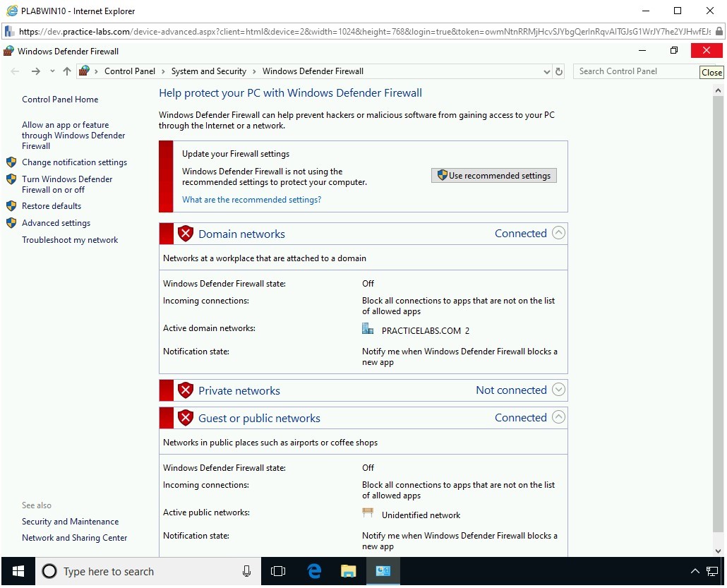Screen dimensions: 727x588
Task: Click the Search Control Panel field
Action: click(x=634, y=71)
